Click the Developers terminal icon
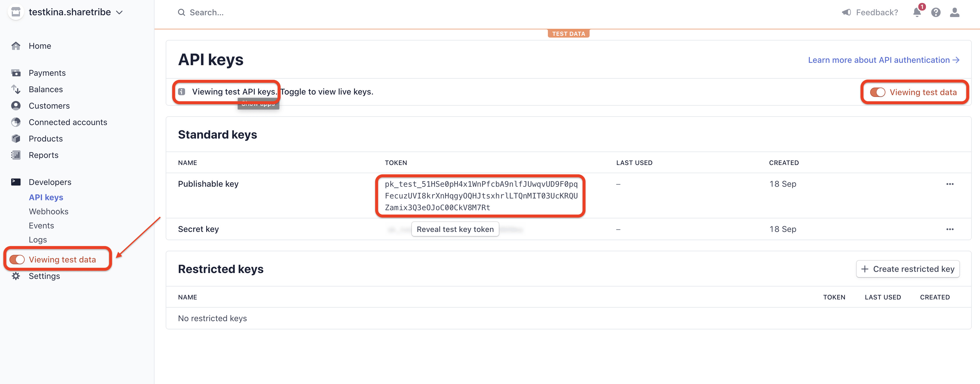The width and height of the screenshot is (980, 384). click(16, 182)
